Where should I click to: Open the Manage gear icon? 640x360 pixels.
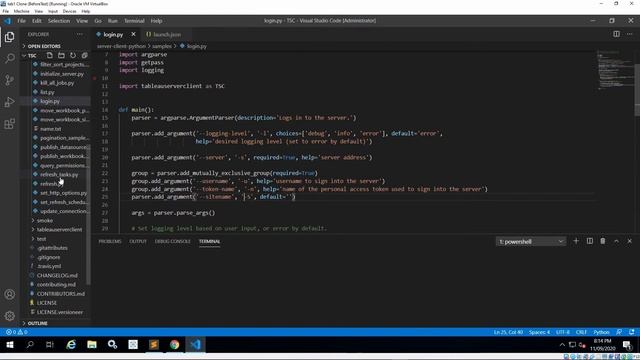click(x=9, y=316)
